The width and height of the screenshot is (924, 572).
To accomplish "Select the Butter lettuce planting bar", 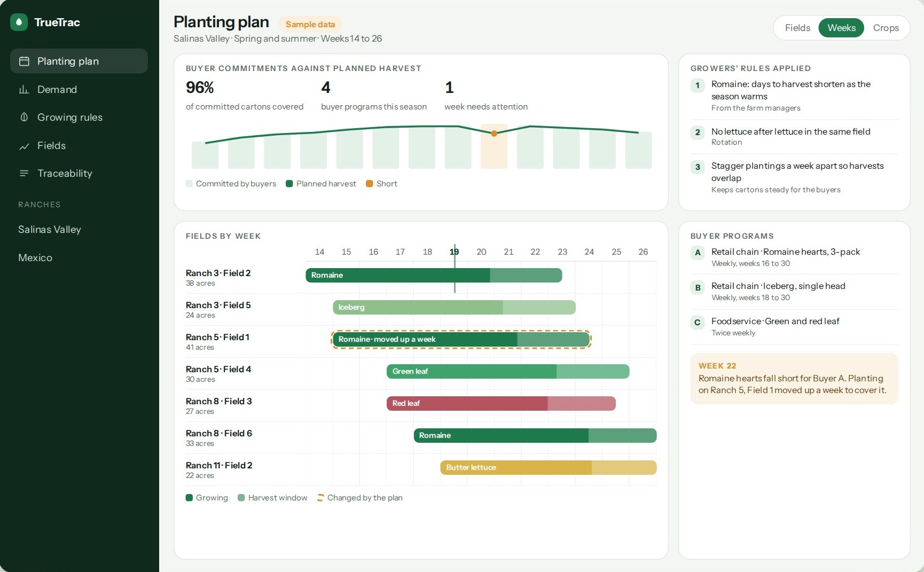I will click(x=549, y=467).
